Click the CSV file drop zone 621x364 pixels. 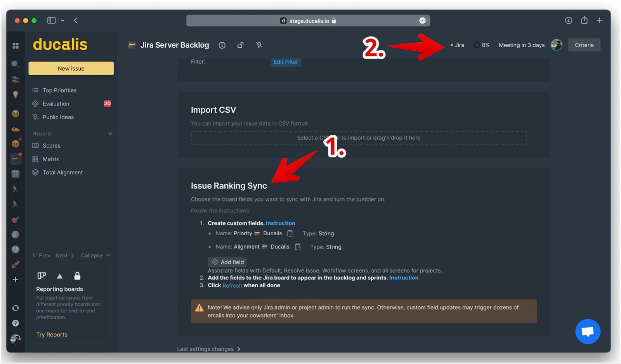pyautogui.click(x=359, y=138)
